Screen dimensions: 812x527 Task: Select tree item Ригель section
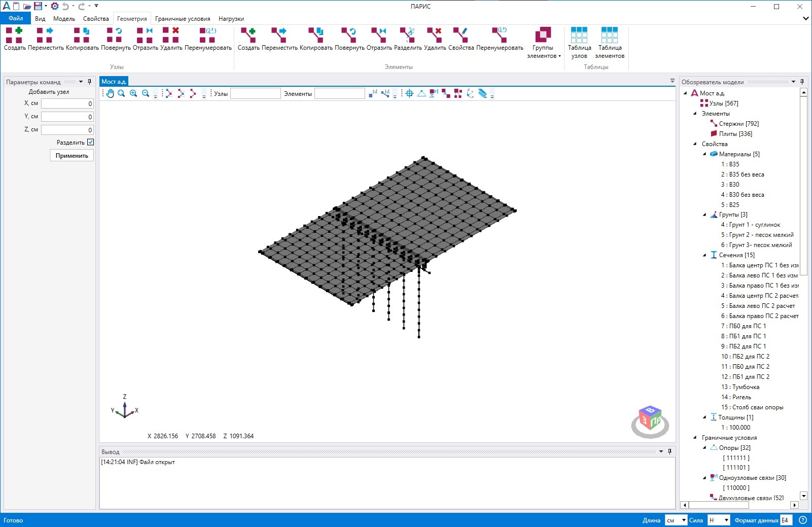click(x=742, y=397)
